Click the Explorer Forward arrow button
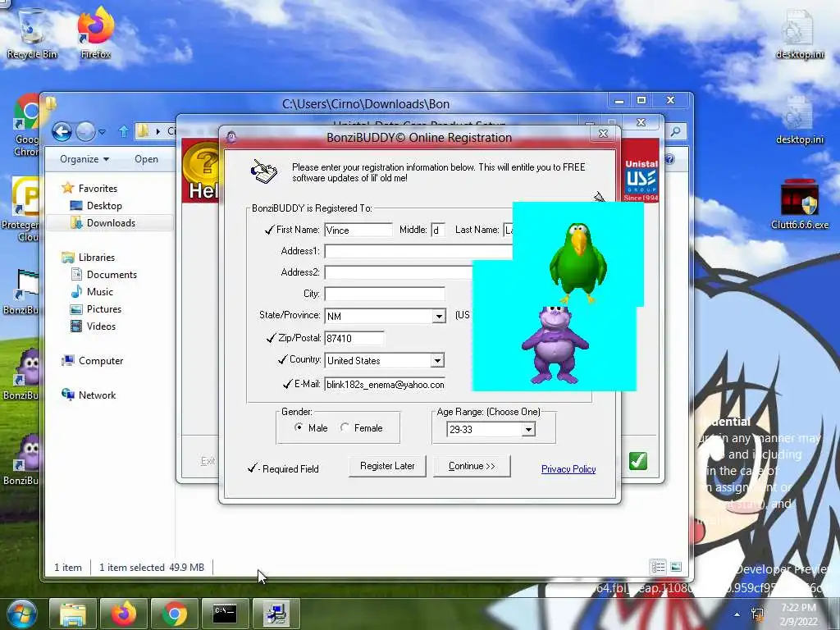The width and height of the screenshot is (840, 630). tap(85, 131)
